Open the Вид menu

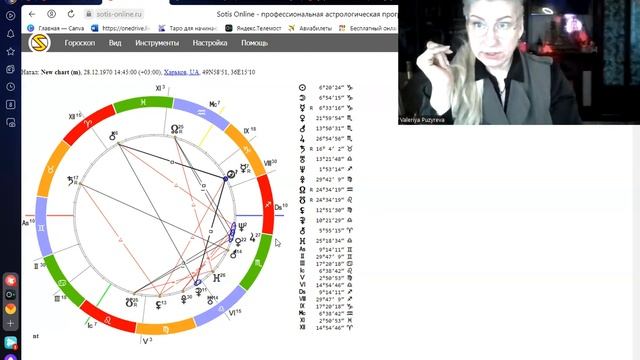pyautogui.click(x=115, y=43)
